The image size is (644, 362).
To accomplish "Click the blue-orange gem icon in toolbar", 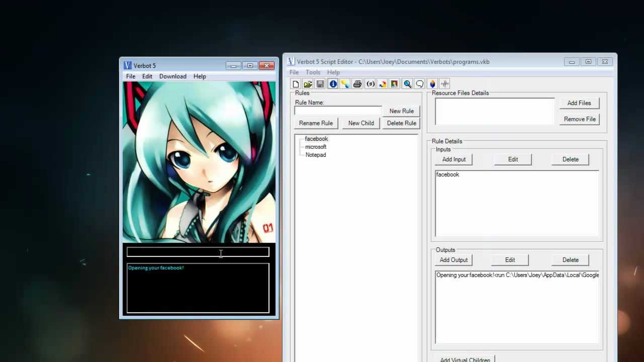I will tap(432, 84).
